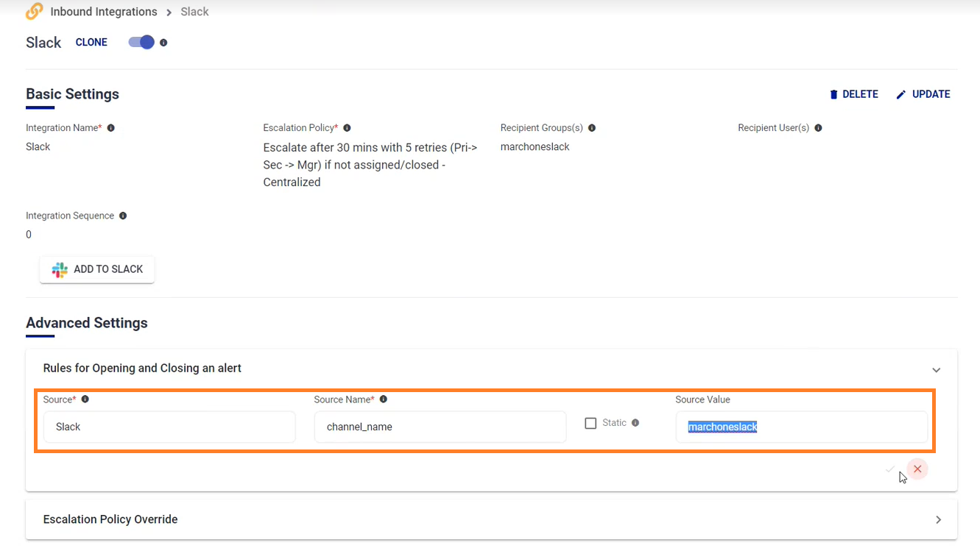The image size is (980, 551).
Task: Click info icon beside Recipient User(s)
Action: point(818,128)
